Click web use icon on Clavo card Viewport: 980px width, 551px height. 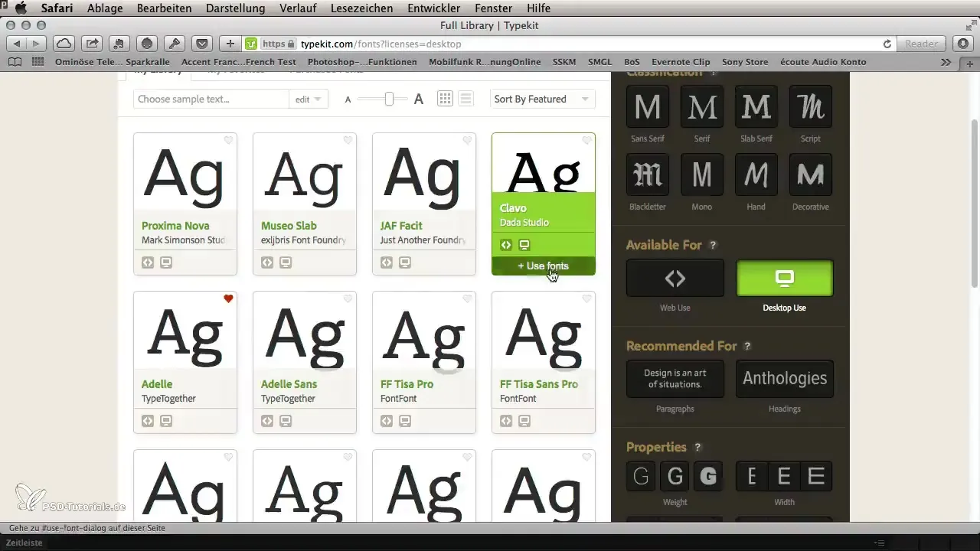[506, 245]
